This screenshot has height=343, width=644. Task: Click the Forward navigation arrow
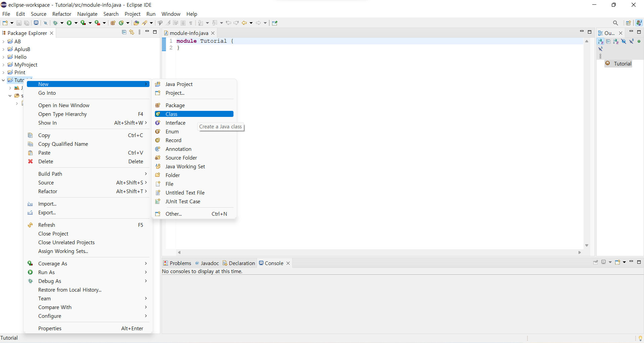(x=258, y=23)
